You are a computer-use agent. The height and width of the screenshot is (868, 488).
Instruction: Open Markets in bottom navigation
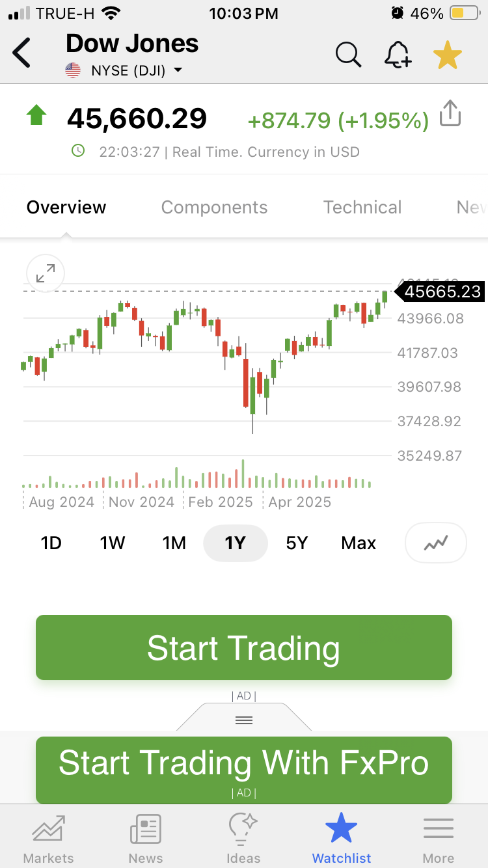click(49, 839)
